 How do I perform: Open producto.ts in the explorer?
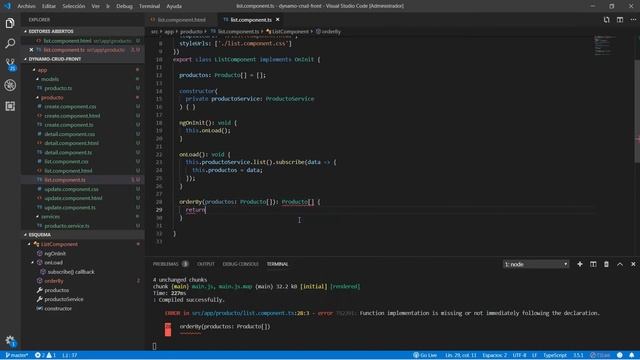(x=58, y=88)
